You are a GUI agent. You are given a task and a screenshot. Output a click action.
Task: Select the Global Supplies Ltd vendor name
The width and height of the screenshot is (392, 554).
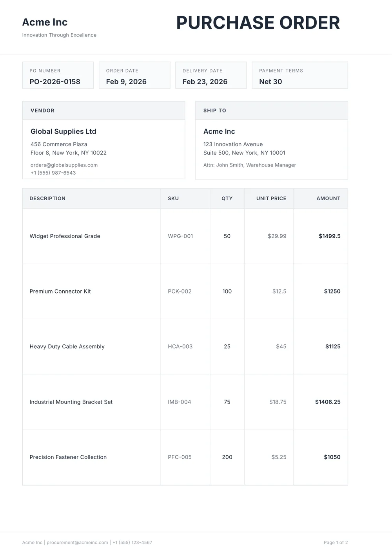coord(64,131)
